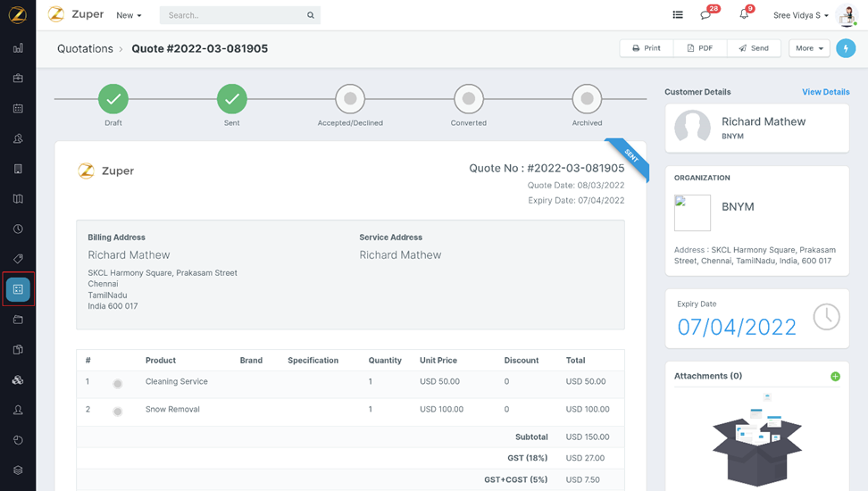The image size is (868, 491).
Task: Click the map icon in sidebar
Action: pyautogui.click(x=18, y=199)
